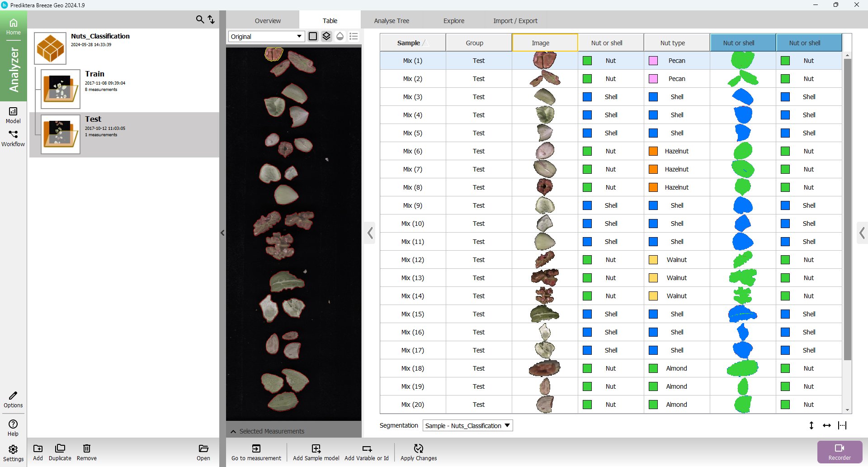Click Go to measurement button
This screenshot has width=868, height=467.
(256, 452)
